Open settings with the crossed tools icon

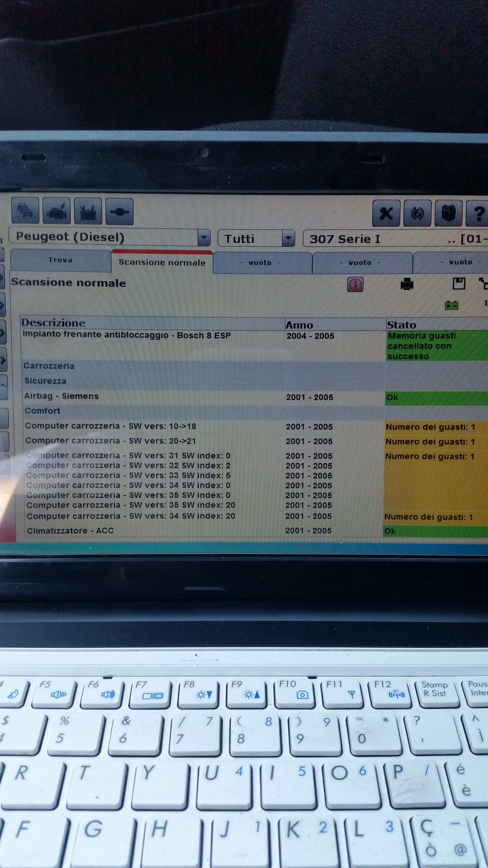tap(386, 213)
